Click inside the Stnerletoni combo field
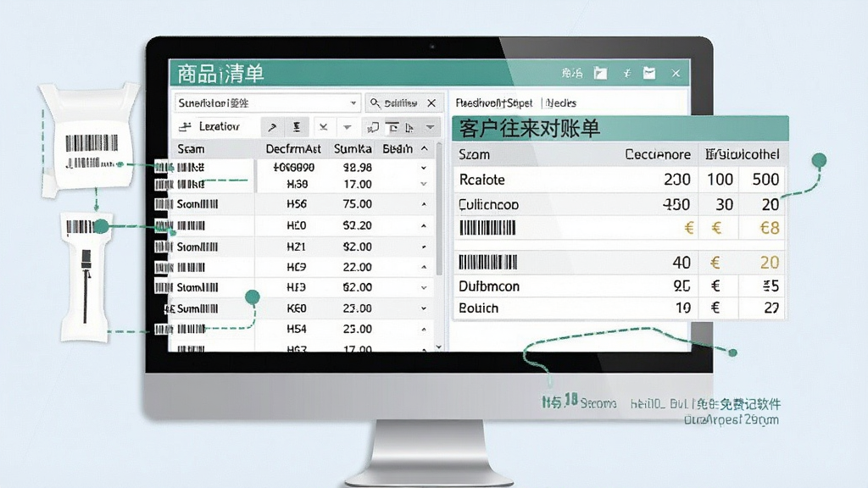Screen dimensions: 868x488 click(268, 103)
